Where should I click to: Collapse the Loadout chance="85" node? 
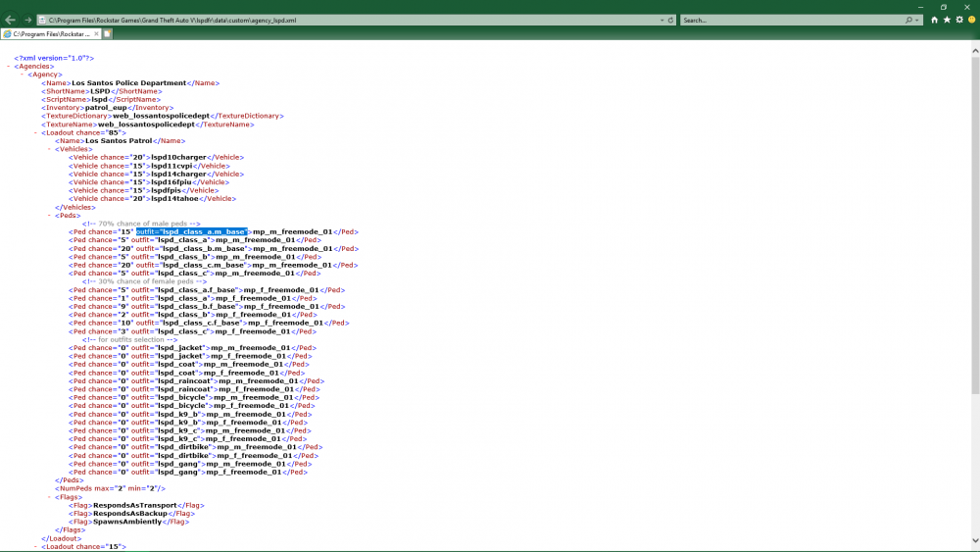pos(35,132)
